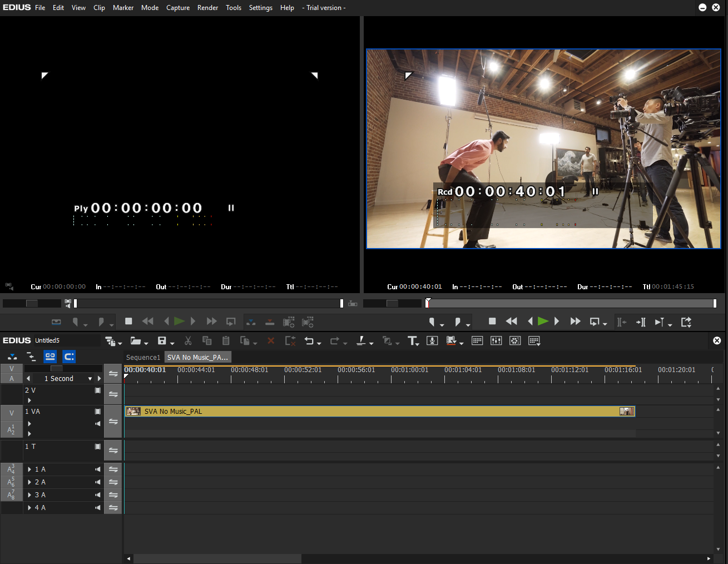Click Set In point icon in recorder
728x564 pixels.
432,321
